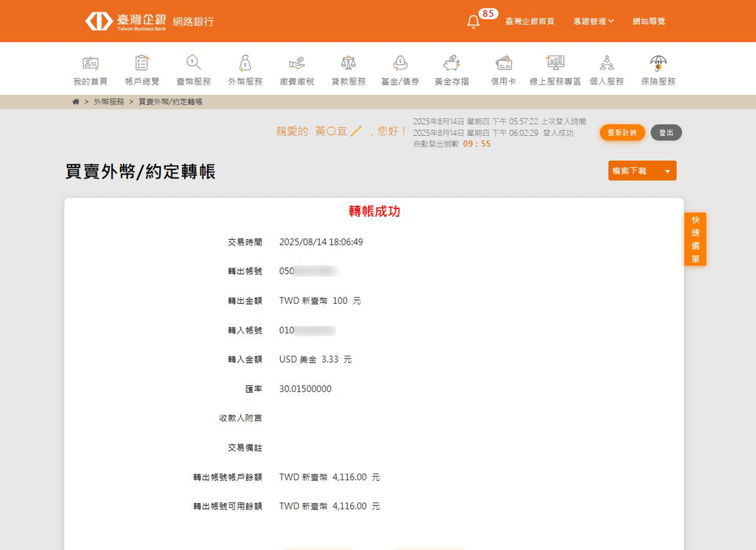Click the 信用卡 credit card icon
The width and height of the screenshot is (756, 550).
tap(503, 63)
